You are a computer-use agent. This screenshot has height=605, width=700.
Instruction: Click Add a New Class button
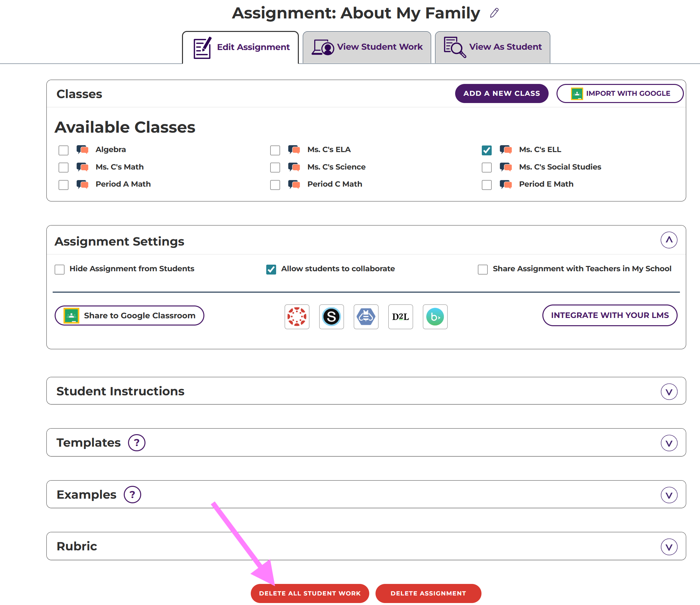coord(501,93)
